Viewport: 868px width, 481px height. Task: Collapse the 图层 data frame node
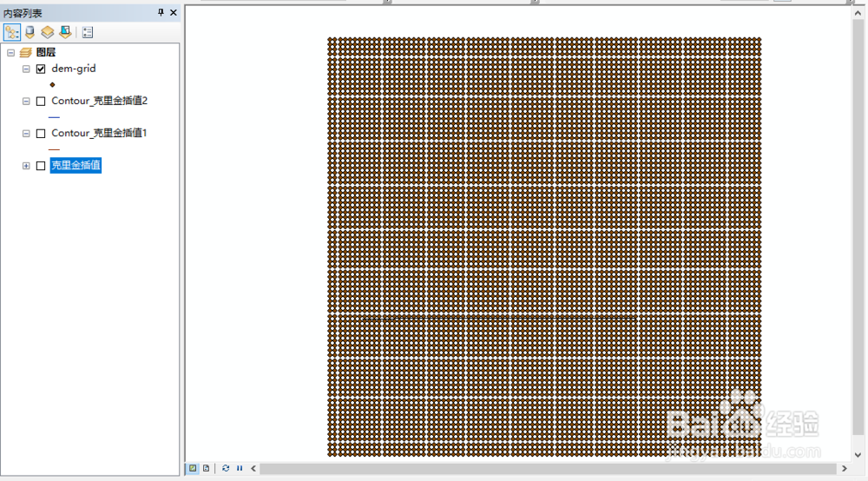point(11,53)
